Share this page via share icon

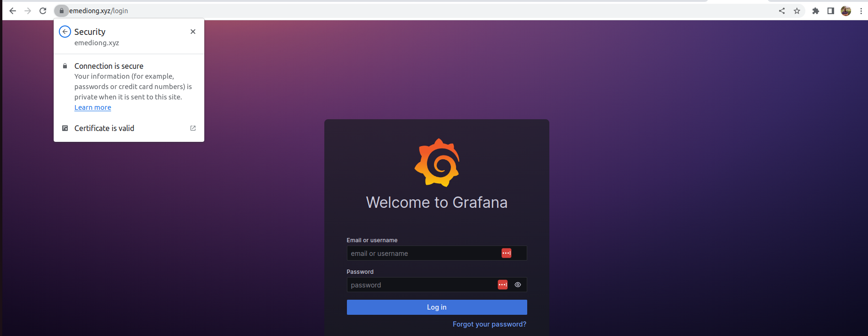[782, 11]
